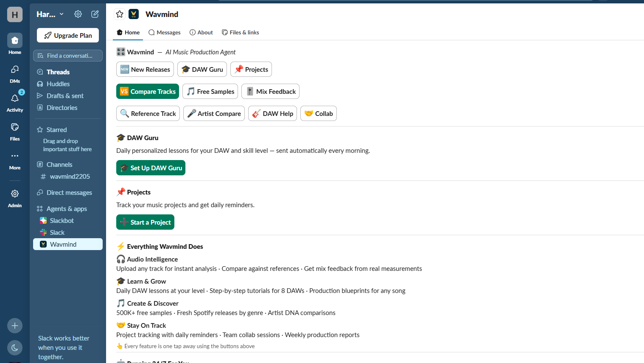Click the Collab button
This screenshot has width=644, height=363.
[319, 113]
